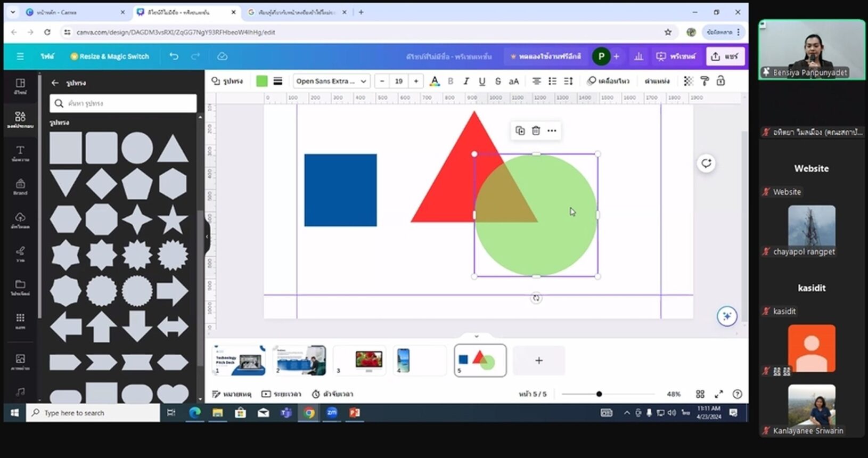Click the font size value field
The height and width of the screenshot is (458, 868).
point(399,81)
